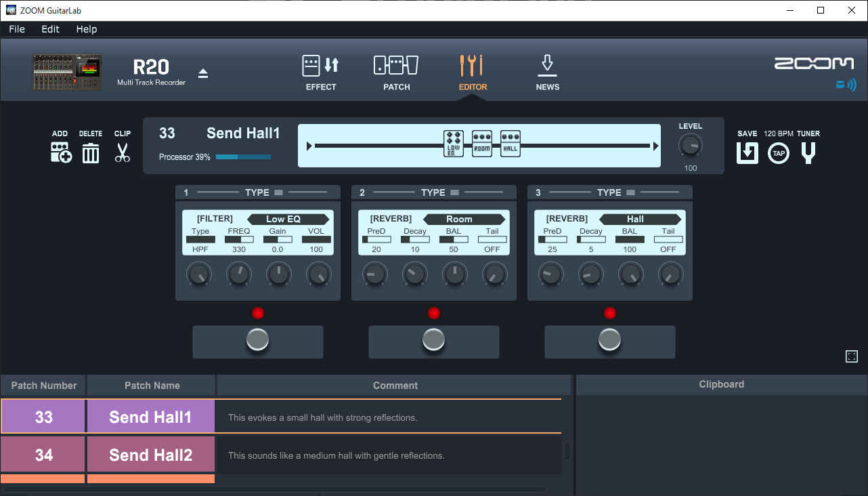Open the File menu

point(17,29)
